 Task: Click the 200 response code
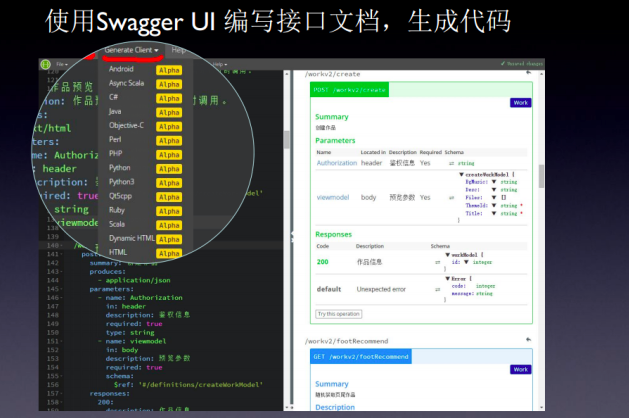coord(323,262)
